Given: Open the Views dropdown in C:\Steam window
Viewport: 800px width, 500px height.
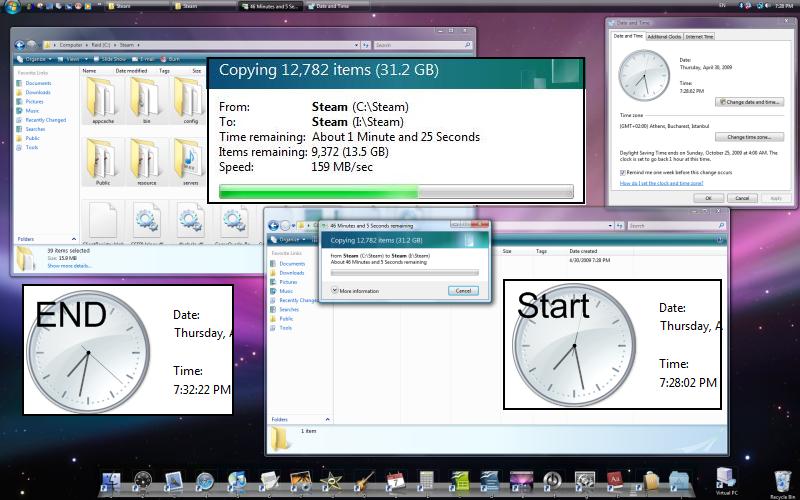Looking at the screenshot, I should (72, 59).
